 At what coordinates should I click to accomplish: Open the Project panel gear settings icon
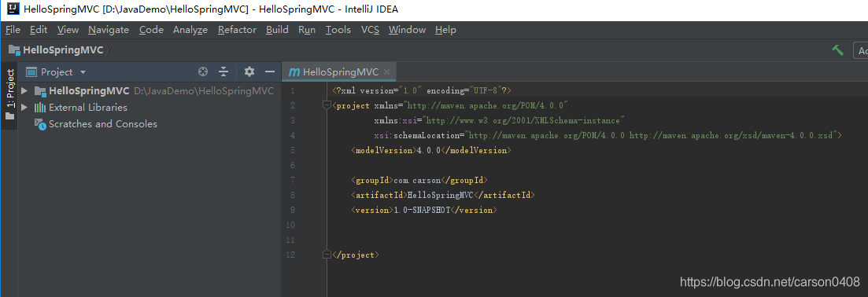pos(249,71)
